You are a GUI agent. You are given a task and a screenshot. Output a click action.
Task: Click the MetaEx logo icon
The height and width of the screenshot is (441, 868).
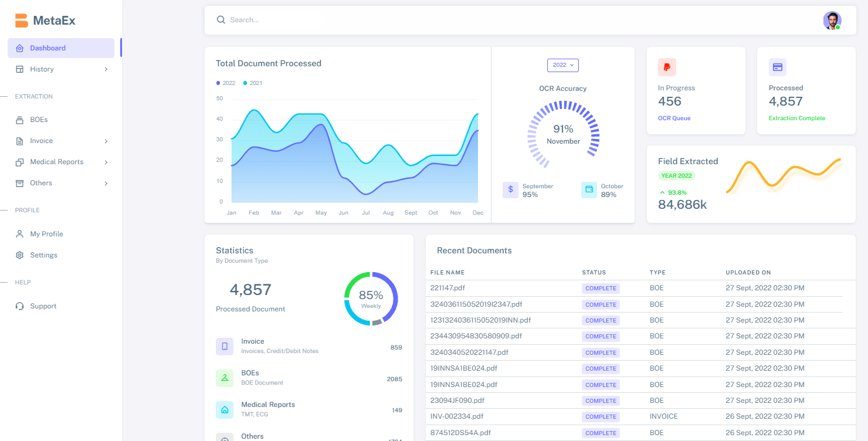[22, 21]
